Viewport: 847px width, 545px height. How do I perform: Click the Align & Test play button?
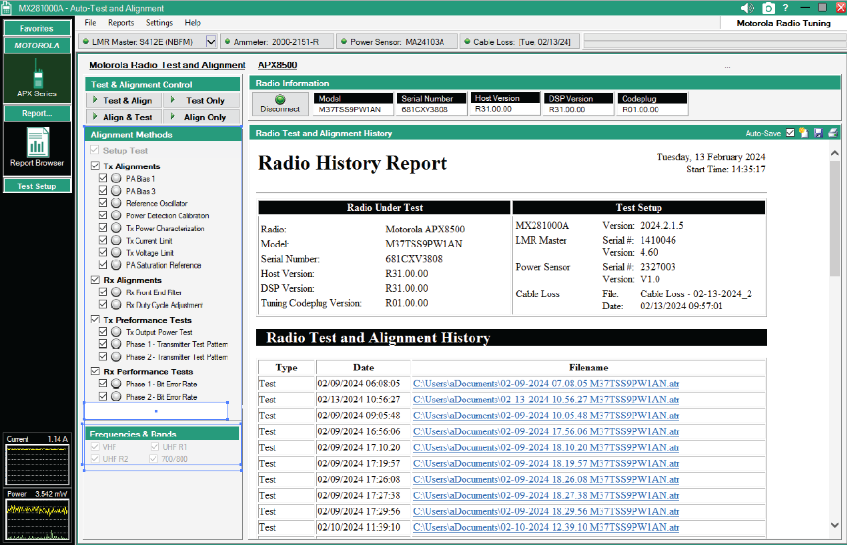pyautogui.click(x=123, y=117)
